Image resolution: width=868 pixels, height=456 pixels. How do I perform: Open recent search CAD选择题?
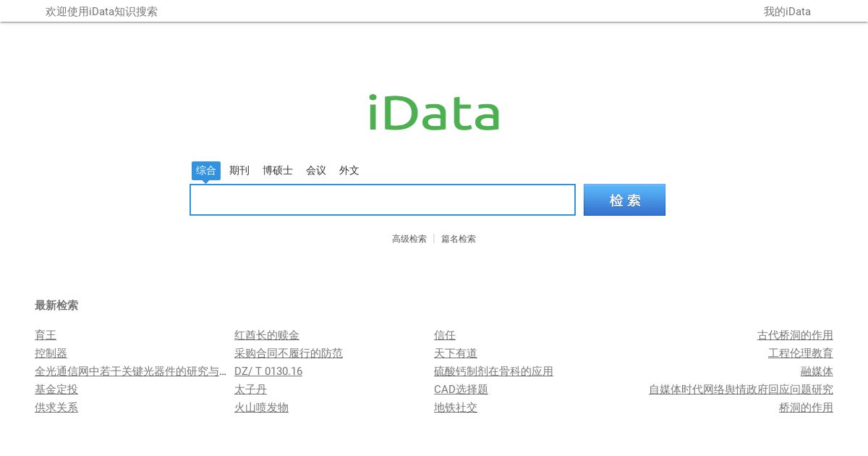tap(461, 389)
